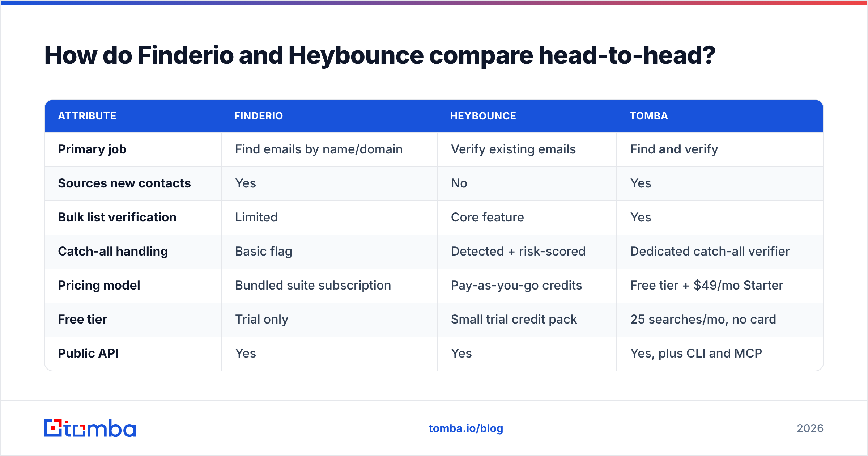This screenshot has height=456, width=868.
Task: Click the 'Pricing model' row label
Action: coord(99,285)
